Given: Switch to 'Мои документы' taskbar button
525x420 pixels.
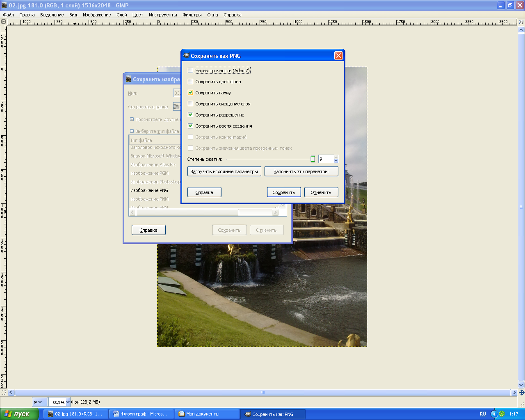Looking at the screenshot, I should (207, 414).
